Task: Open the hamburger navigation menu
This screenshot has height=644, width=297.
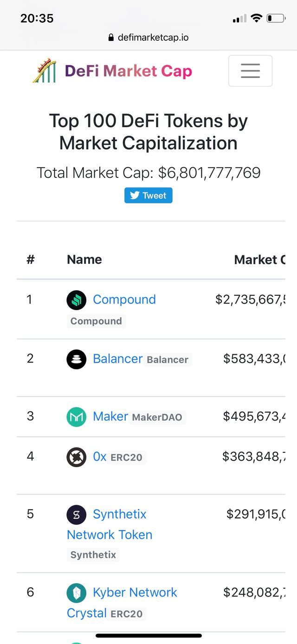Action: pos(250,71)
